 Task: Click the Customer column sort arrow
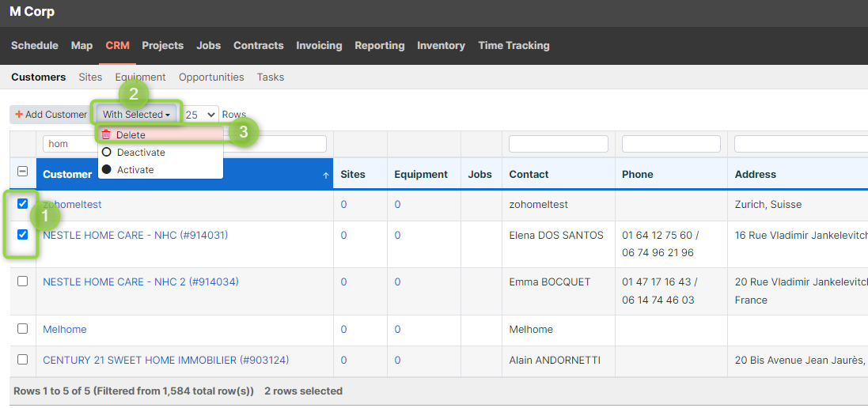[325, 175]
